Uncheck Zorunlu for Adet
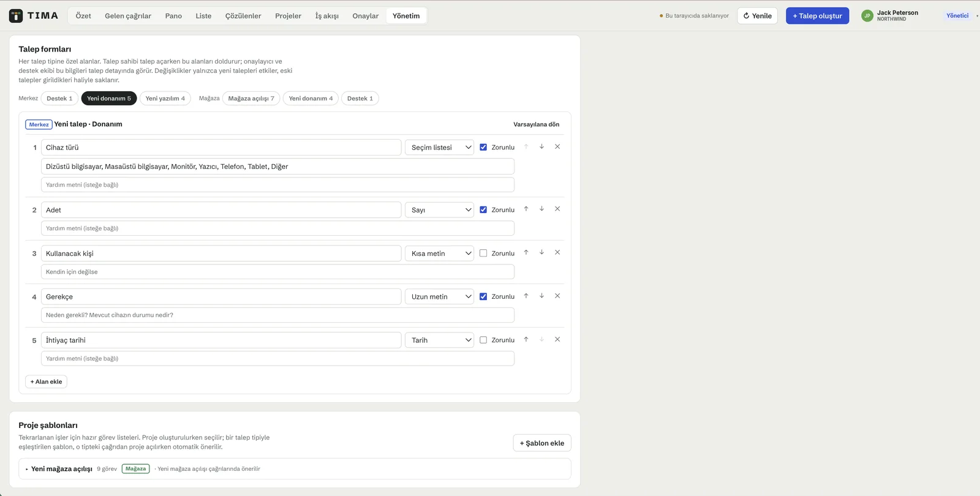 pyautogui.click(x=483, y=210)
